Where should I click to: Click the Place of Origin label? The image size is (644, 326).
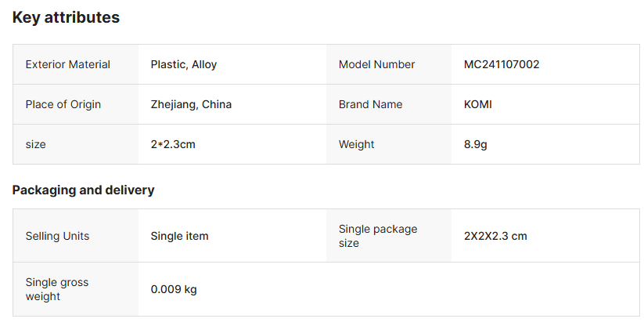63,104
